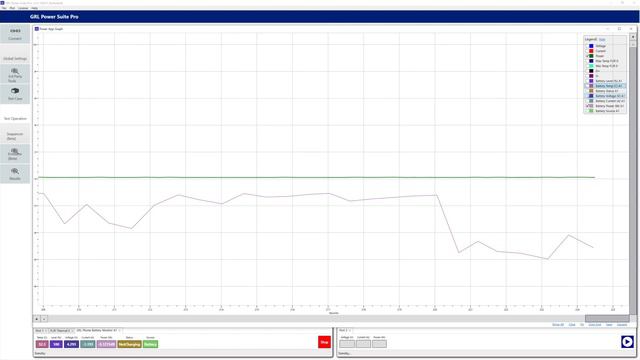640x360 pixels.
Task: Click the blue Voltage color swatch
Action: tap(591, 46)
